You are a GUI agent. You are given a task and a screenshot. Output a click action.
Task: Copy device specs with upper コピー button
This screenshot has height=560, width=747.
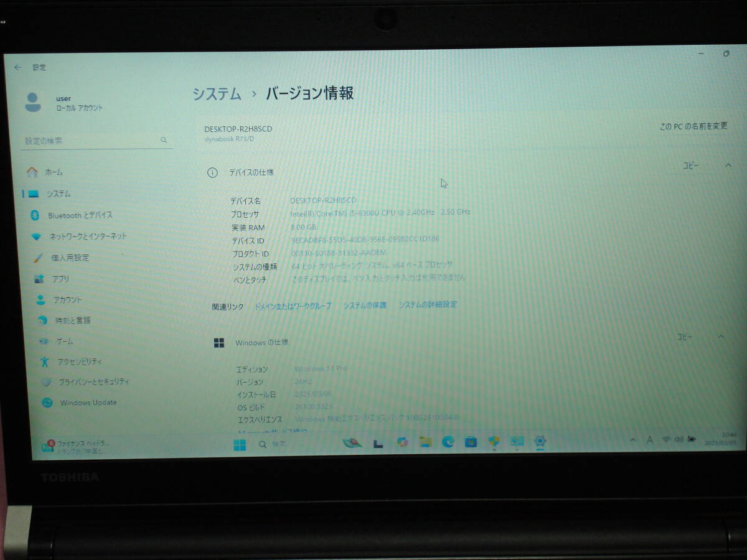tap(691, 166)
